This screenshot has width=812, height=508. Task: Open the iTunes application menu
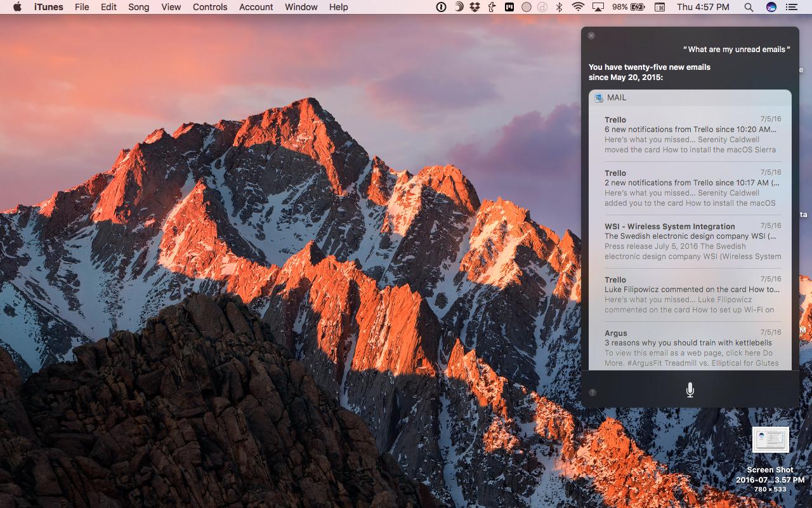[x=48, y=7]
